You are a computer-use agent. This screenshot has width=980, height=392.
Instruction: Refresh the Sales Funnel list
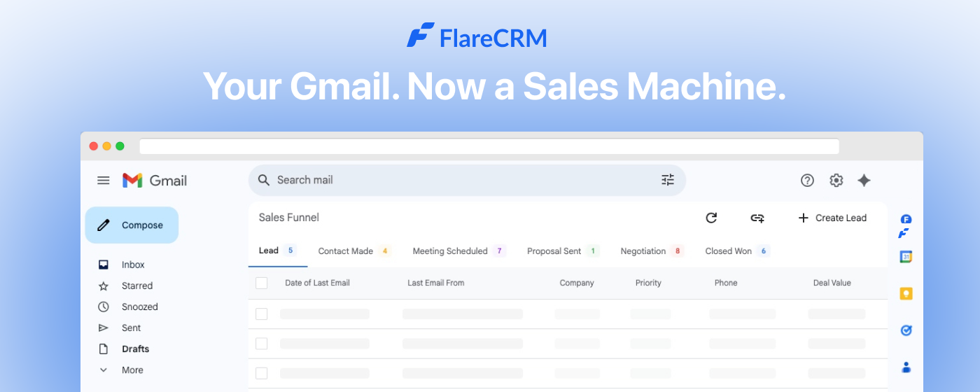(x=711, y=218)
